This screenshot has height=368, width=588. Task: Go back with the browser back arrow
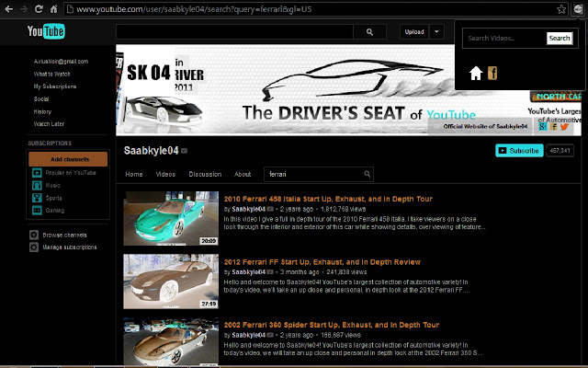pos(9,9)
